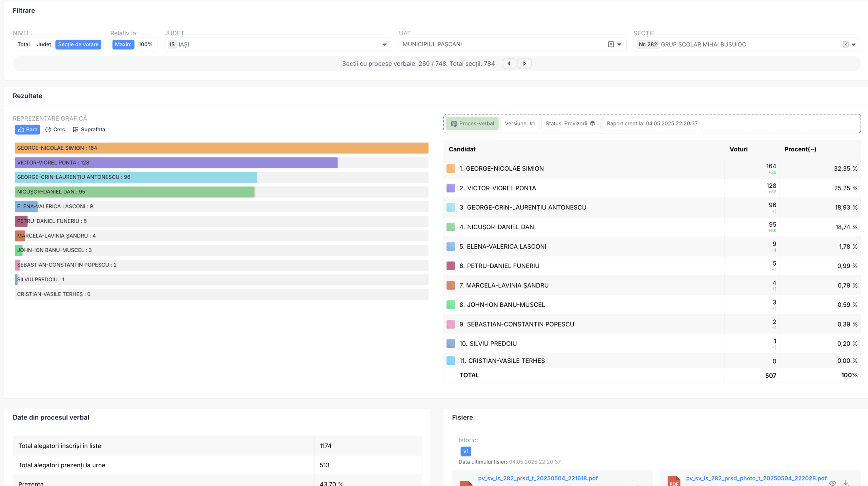Select the v1 history version
Image resolution: width=868 pixels, height=486 pixels.
[x=466, y=451]
